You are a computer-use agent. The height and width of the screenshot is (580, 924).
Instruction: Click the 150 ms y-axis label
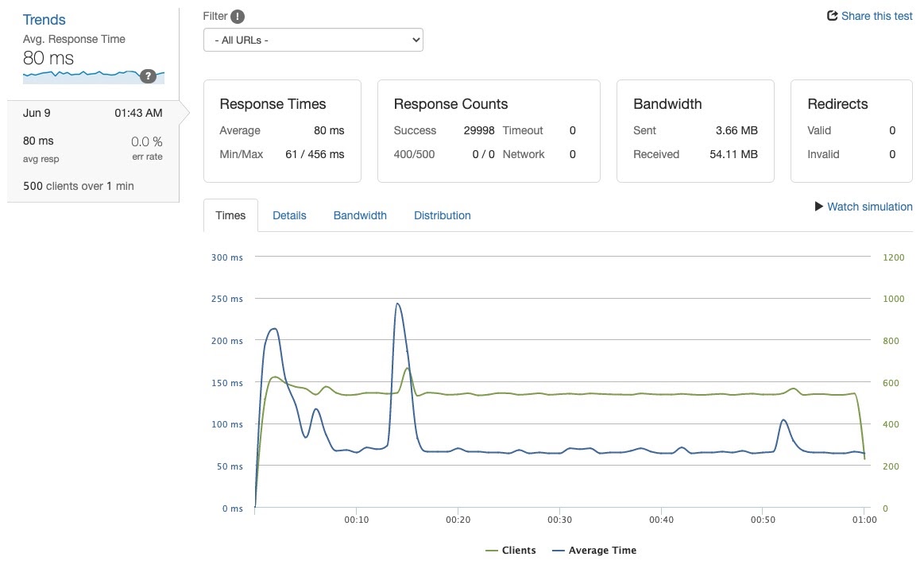coord(227,382)
